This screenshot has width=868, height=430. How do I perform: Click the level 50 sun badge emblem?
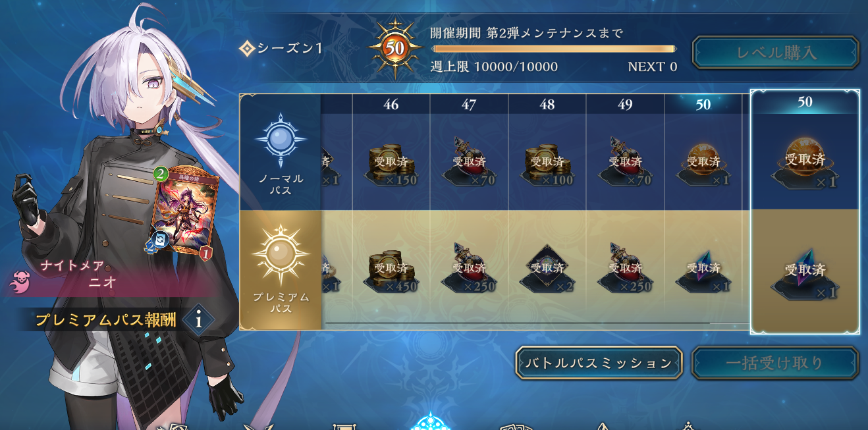(x=395, y=49)
